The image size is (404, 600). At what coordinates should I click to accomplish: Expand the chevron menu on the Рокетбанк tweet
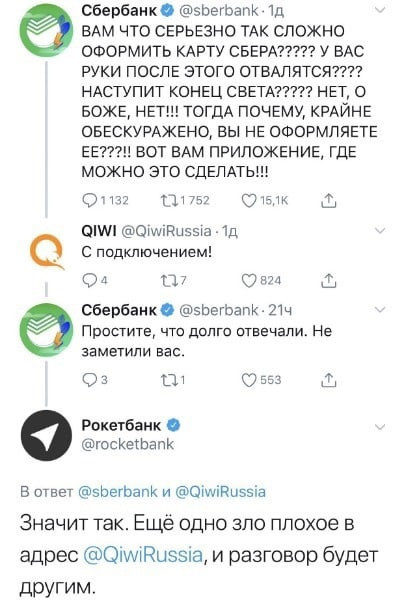[x=380, y=427]
